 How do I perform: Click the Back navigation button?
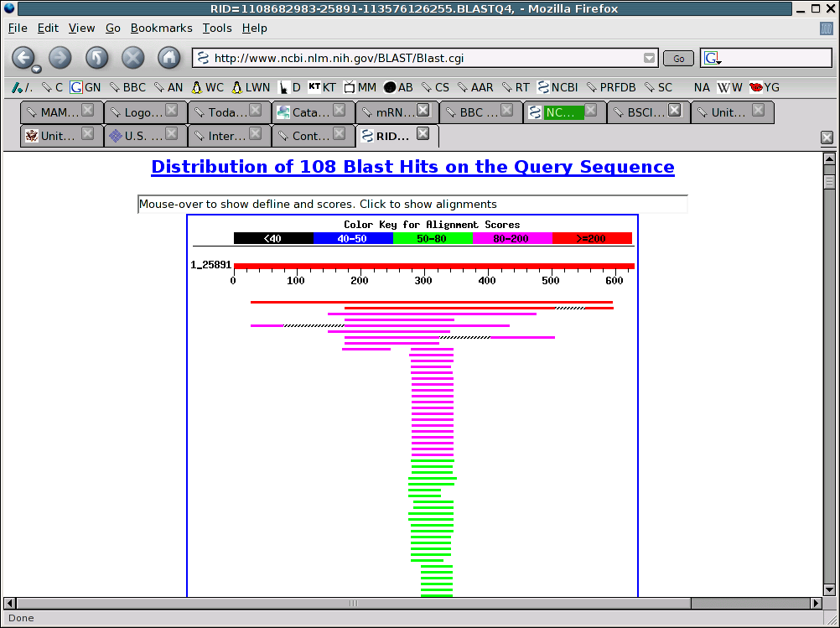22,58
